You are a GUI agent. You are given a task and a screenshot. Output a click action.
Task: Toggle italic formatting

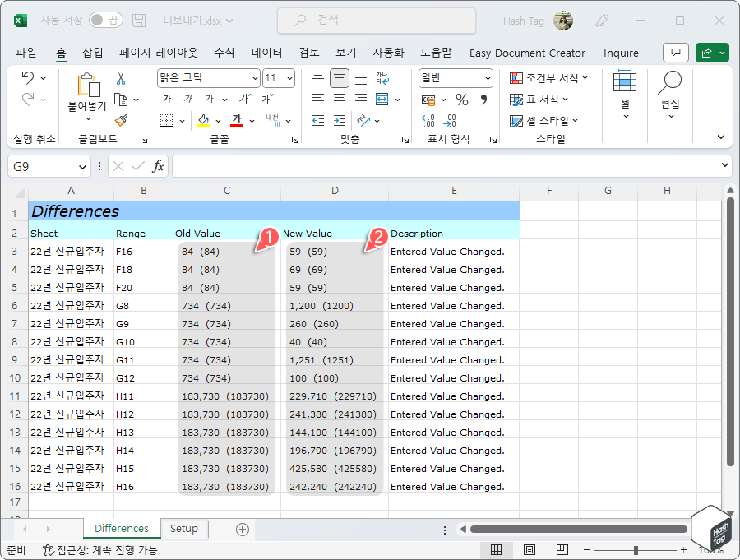point(188,100)
